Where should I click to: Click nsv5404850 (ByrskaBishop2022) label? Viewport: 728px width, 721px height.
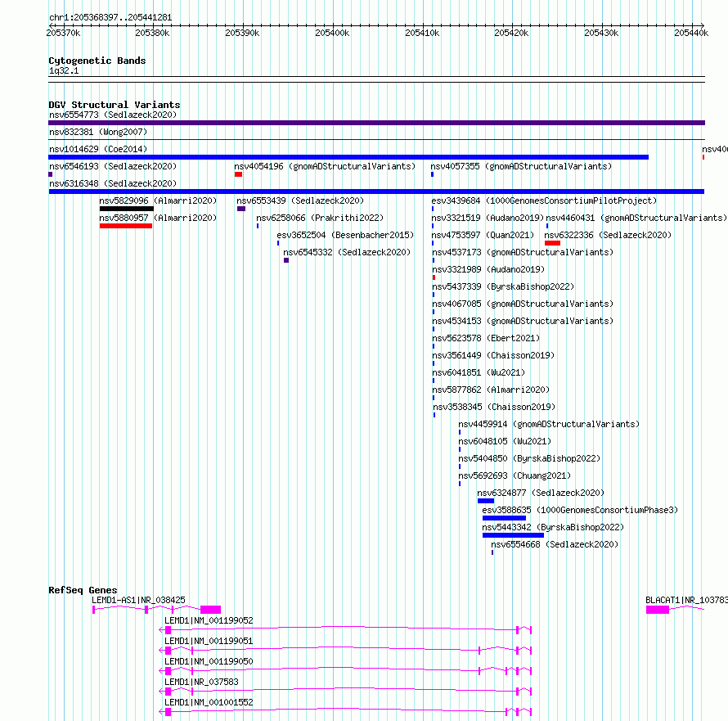[529, 458]
